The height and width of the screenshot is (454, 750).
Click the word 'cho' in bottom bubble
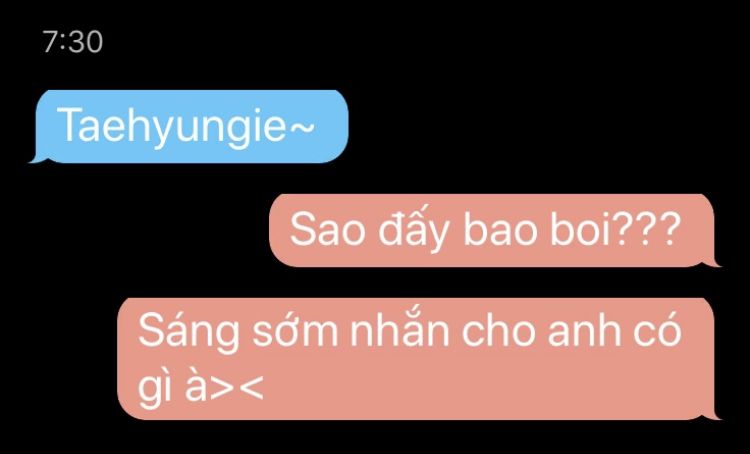498,331
